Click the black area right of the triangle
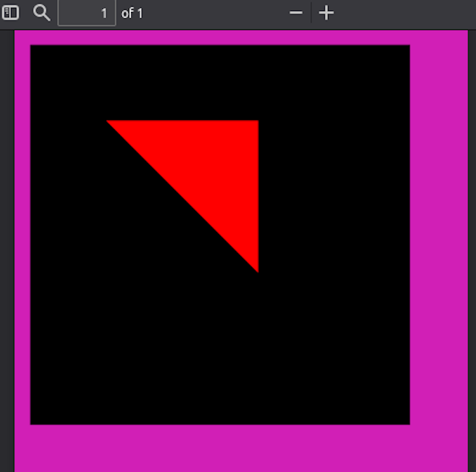Image resolution: width=476 pixels, height=472 pixels. pos(333,196)
